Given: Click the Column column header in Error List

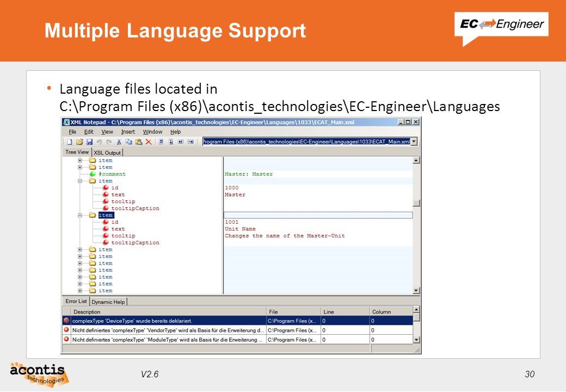Looking at the screenshot, I should pyautogui.click(x=391, y=311).
